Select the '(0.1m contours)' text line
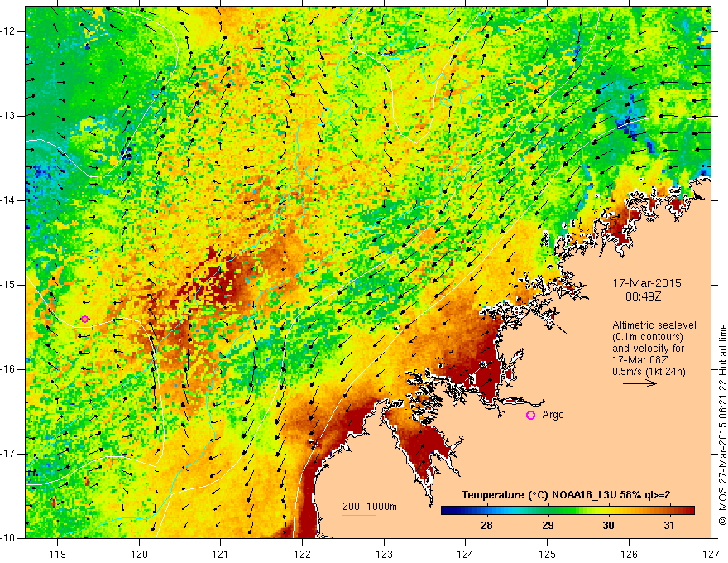Viewport: 728px width, 563px height. point(648,337)
